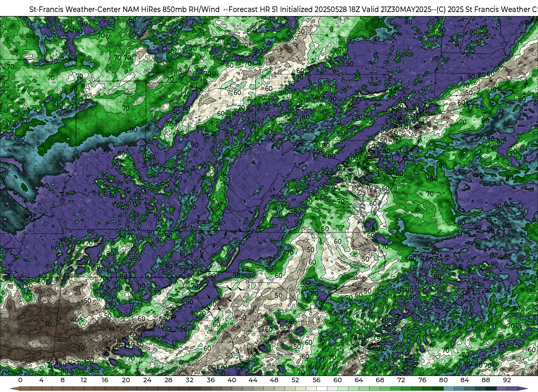Click the colorbar label '0'
Viewport: 538px width, 392px height.
(20, 380)
